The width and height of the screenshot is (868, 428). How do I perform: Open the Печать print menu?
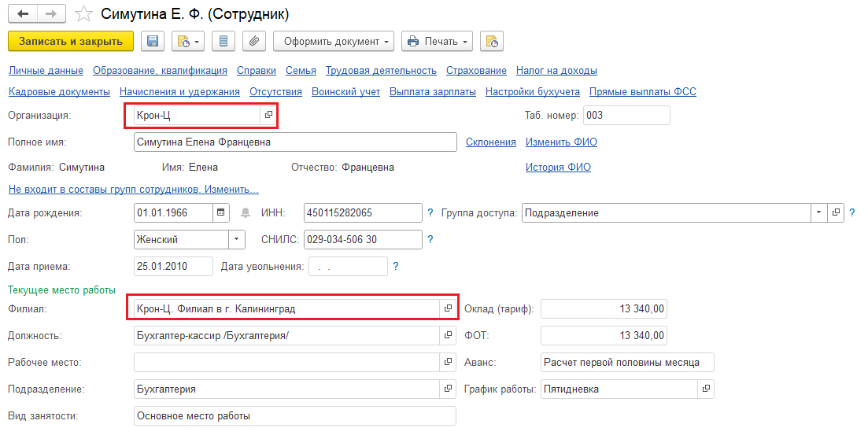pos(437,41)
